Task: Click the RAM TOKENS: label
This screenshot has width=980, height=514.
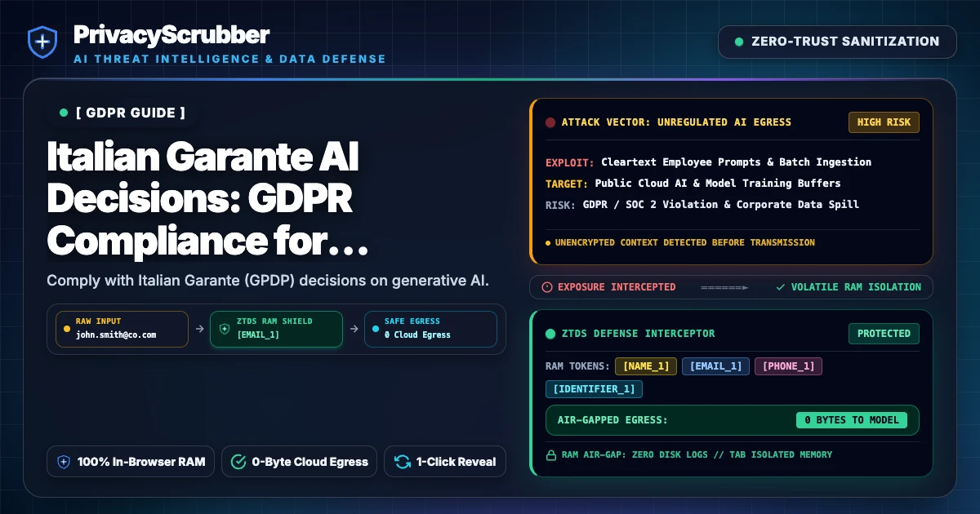Action: pyautogui.click(x=577, y=366)
